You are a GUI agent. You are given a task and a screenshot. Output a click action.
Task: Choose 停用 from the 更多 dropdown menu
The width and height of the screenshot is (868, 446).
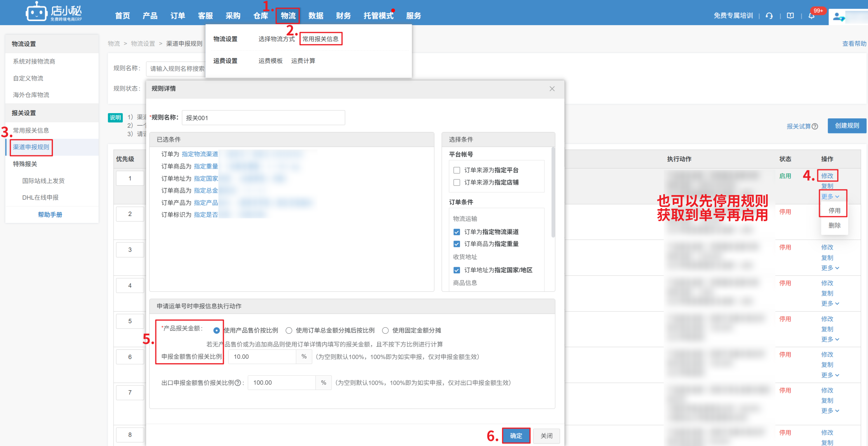coord(834,211)
